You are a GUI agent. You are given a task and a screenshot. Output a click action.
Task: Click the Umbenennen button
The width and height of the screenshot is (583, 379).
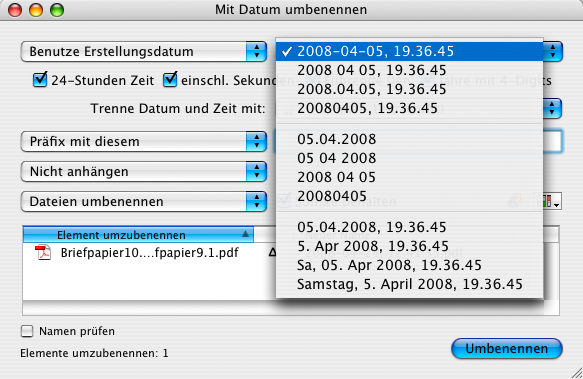[x=507, y=349]
